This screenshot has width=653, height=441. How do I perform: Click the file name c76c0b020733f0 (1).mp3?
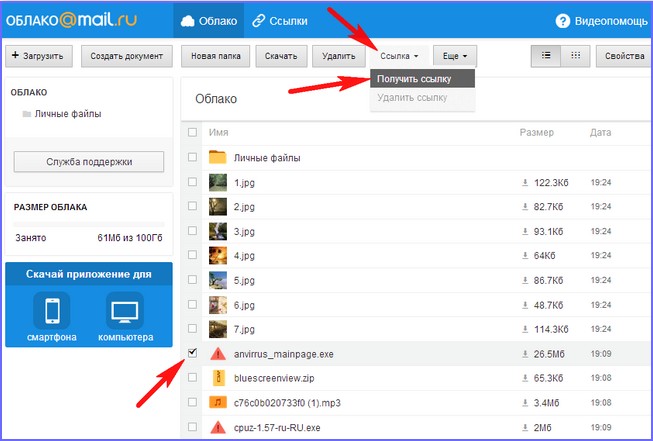click(x=287, y=403)
